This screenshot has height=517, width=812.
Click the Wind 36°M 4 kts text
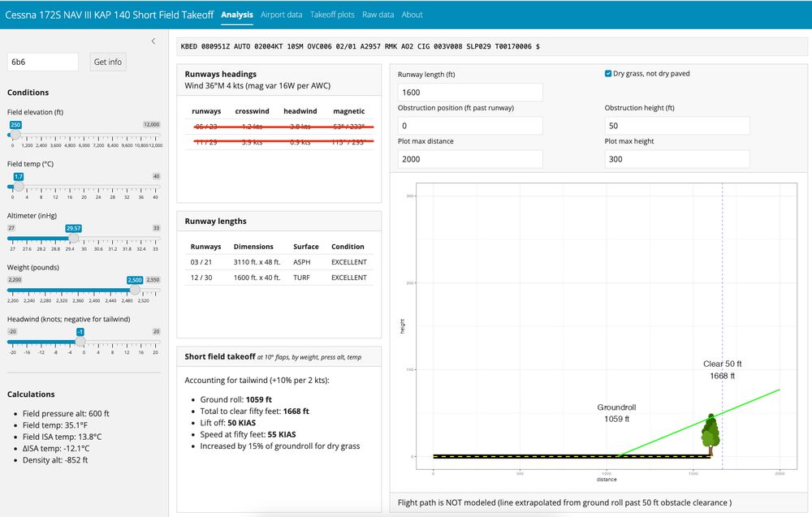point(257,86)
